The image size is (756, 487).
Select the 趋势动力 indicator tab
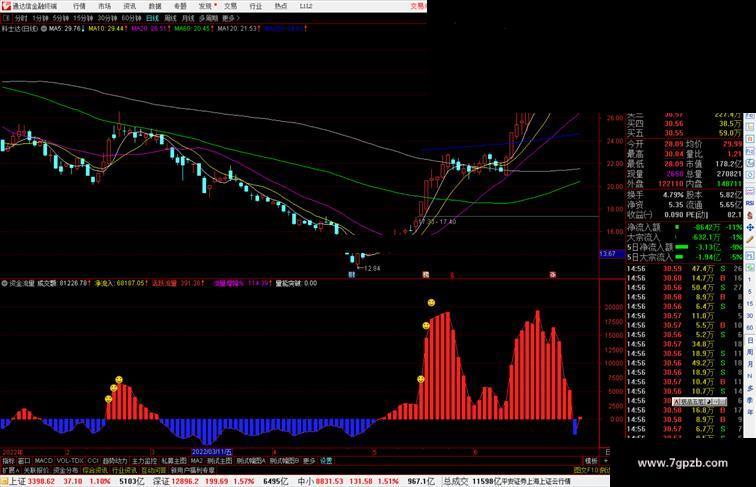click(115, 461)
